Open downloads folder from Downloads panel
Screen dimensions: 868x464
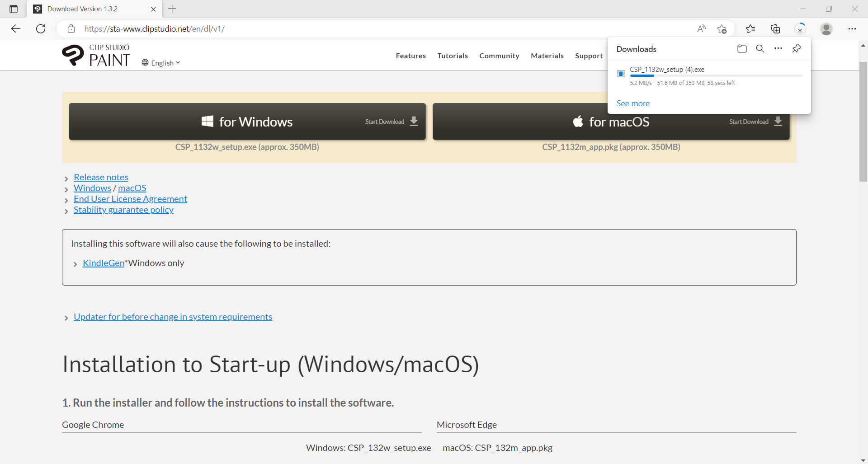pyautogui.click(x=742, y=49)
